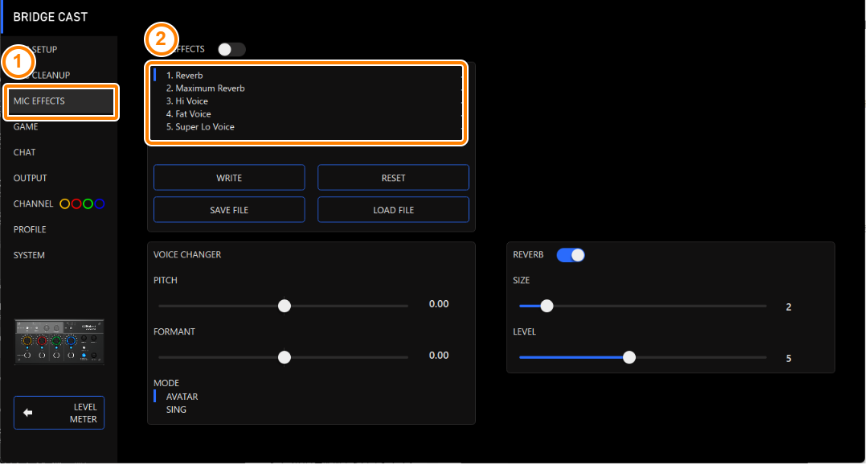Select AVATAR voice changer mode
This screenshot has height=465, width=868.
point(182,397)
